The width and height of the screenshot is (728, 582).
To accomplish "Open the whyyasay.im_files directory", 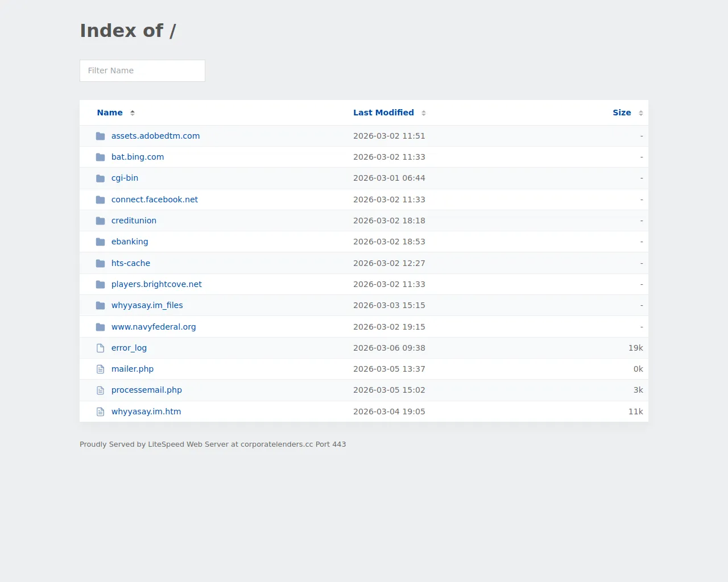I will [x=147, y=305].
